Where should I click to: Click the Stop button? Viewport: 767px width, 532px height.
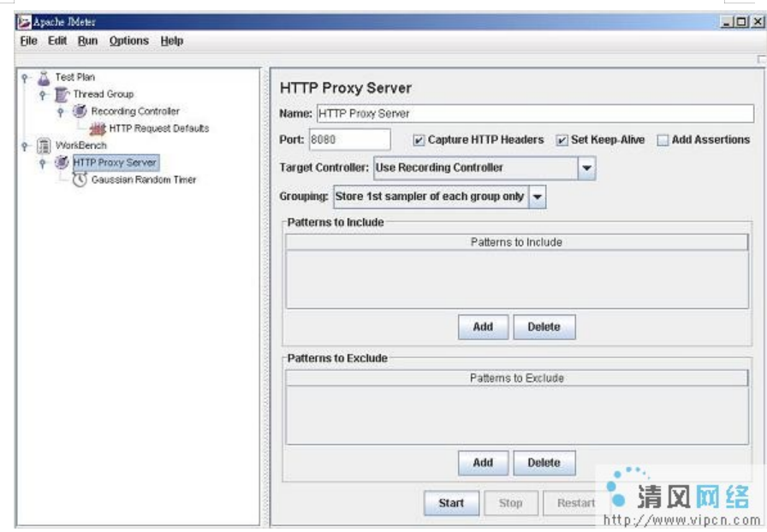click(511, 503)
